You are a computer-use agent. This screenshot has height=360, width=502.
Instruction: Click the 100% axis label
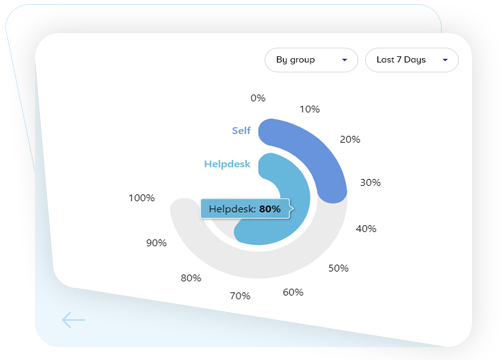click(142, 198)
